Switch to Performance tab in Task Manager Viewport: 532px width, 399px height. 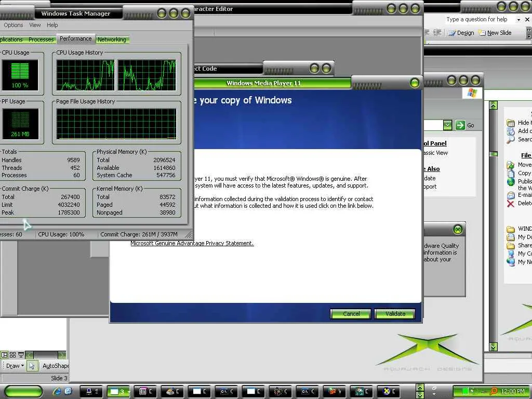point(76,38)
